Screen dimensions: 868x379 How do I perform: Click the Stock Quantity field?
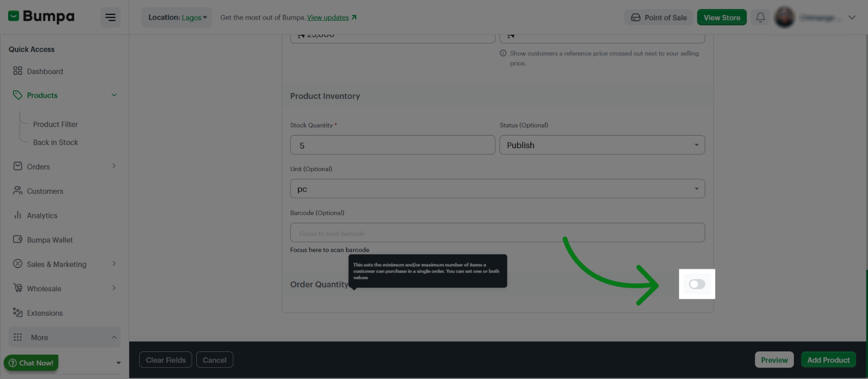(393, 145)
